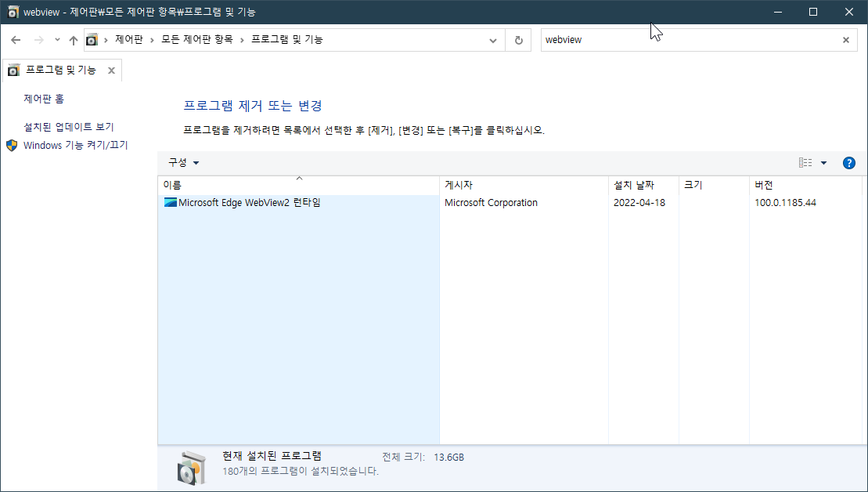Sort by the 크기 column header
868x492 pixels.
(x=714, y=185)
